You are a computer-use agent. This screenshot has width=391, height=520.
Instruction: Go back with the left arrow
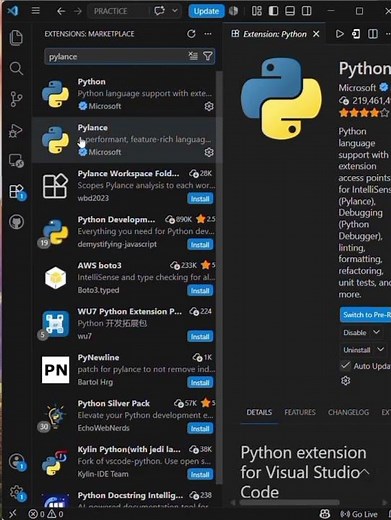coord(61,11)
